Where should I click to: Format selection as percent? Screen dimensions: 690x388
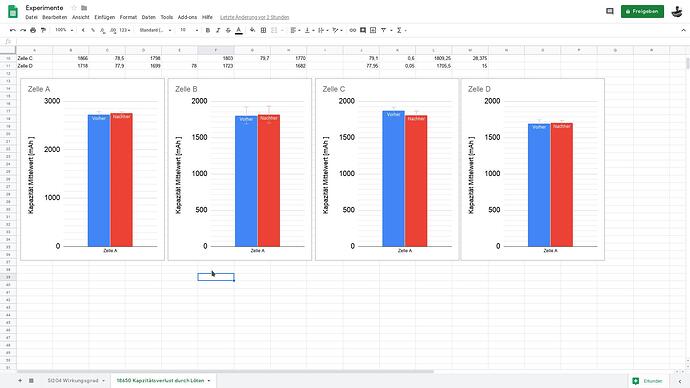[93, 30]
